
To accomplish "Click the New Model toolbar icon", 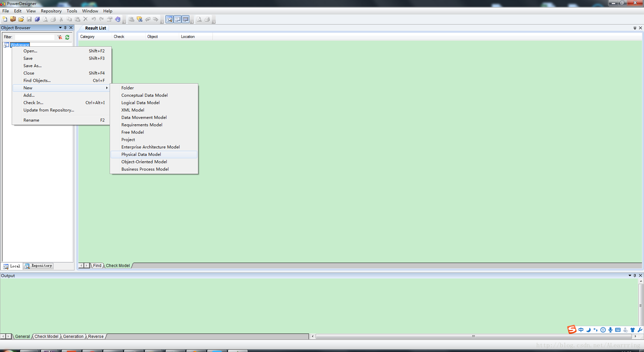I will (5, 19).
